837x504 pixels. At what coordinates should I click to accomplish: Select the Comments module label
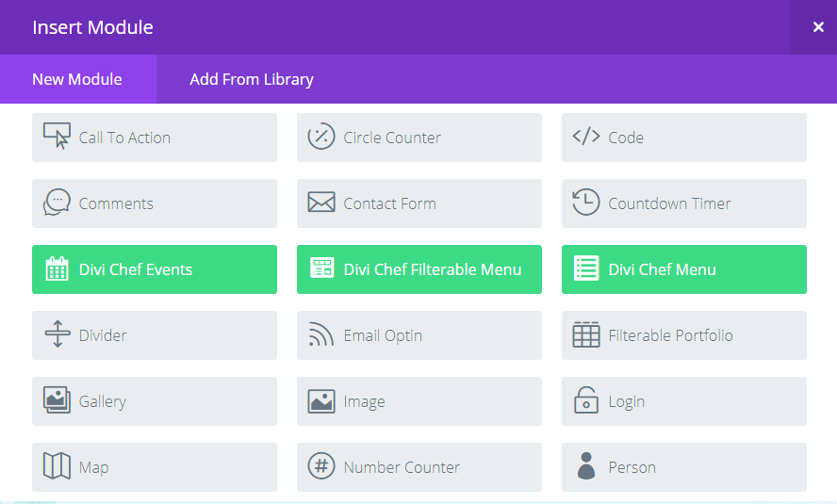116,203
